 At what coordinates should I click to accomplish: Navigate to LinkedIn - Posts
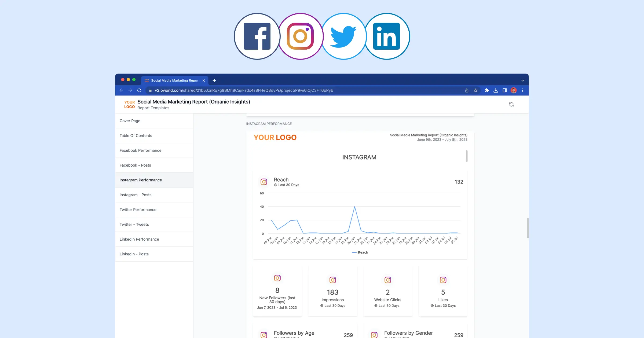[154, 254]
